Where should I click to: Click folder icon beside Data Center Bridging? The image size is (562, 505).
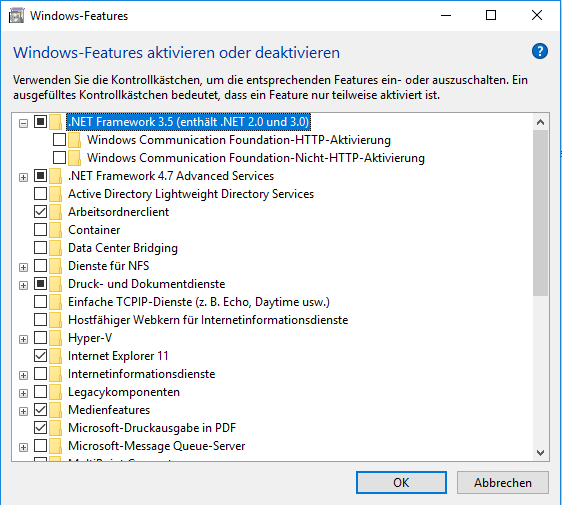coord(56,248)
